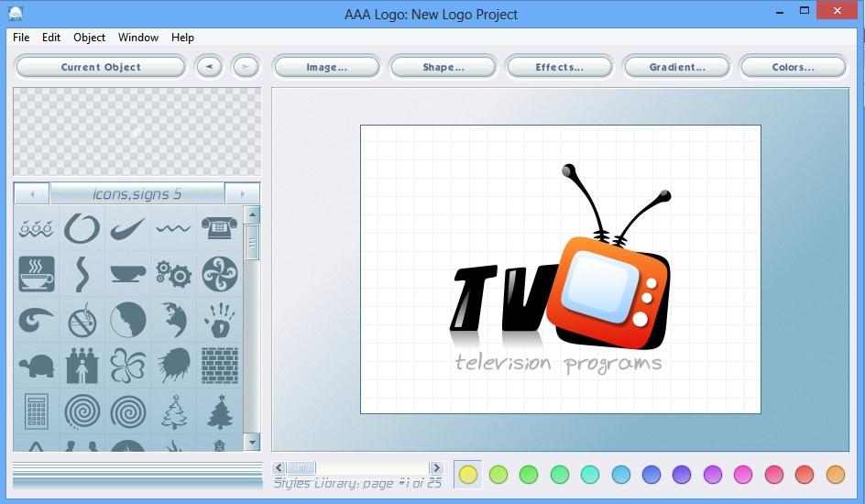Click the Current Object button
Viewport: 865px width, 504px height.
[101, 67]
